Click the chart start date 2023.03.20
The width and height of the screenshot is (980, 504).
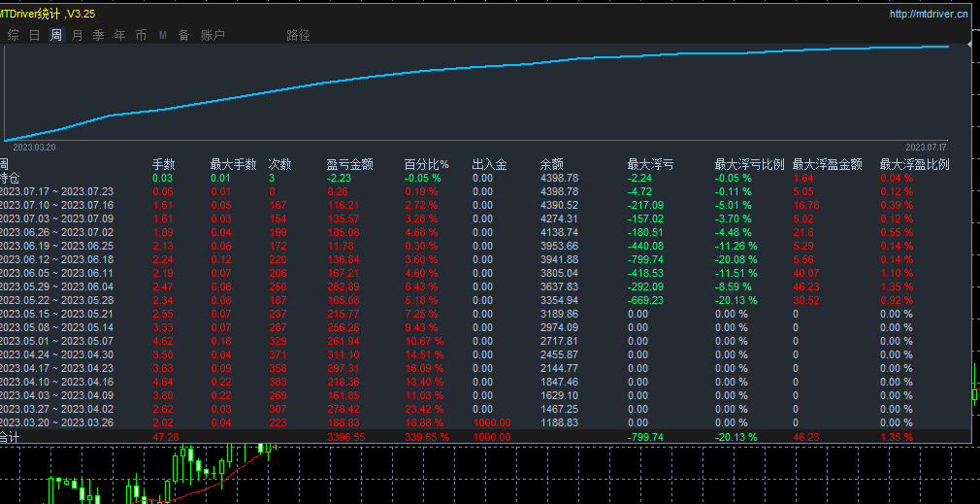coord(34,147)
